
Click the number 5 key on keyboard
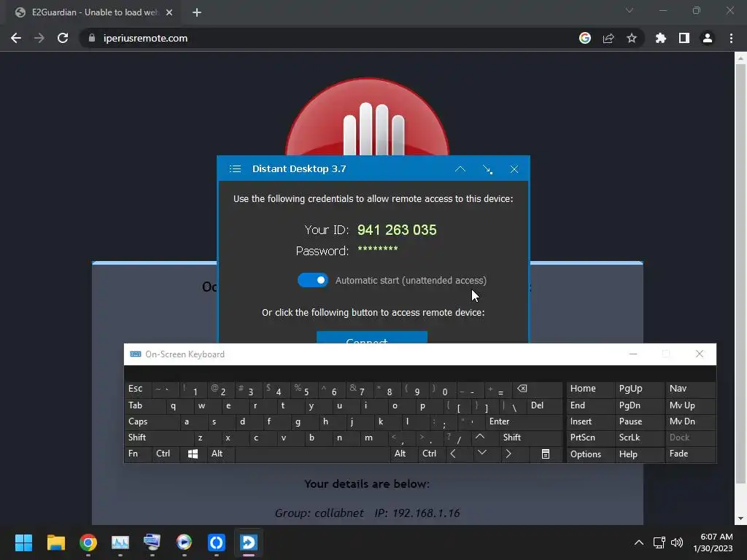(x=303, y=389)
